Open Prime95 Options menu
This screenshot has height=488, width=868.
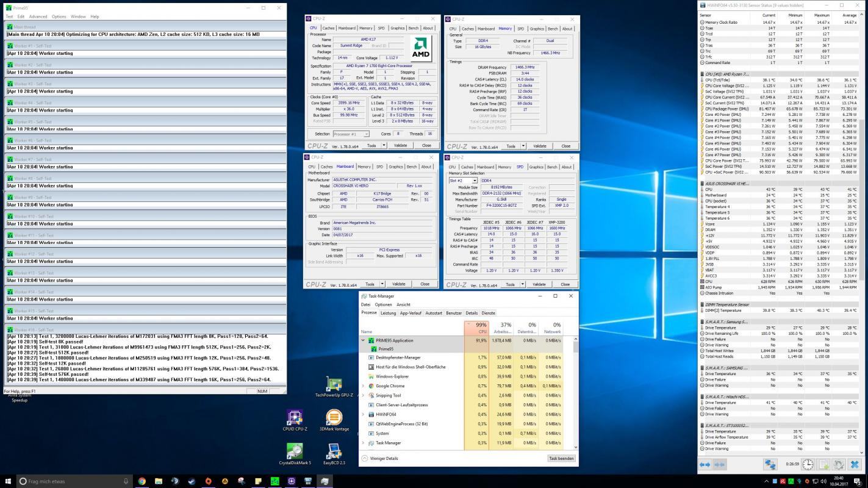click(x=59, y=16)
